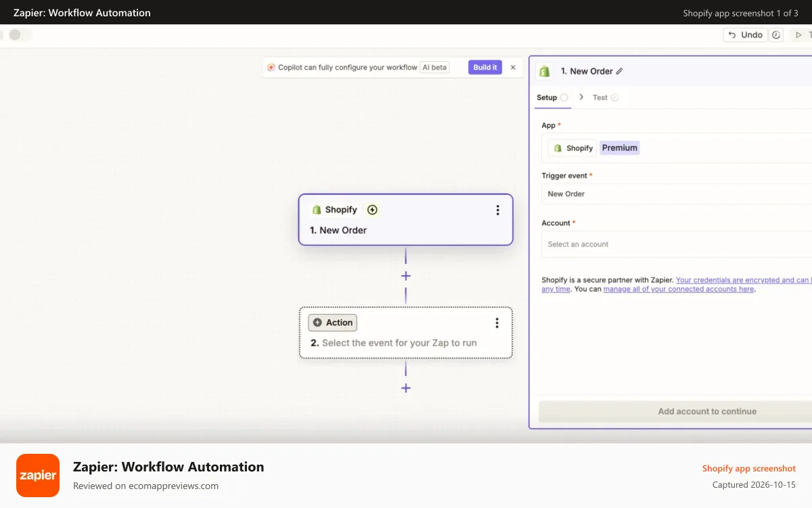
Task: Click the lightning bolt trigger icon in Shopify node
Action: [372, 210]
